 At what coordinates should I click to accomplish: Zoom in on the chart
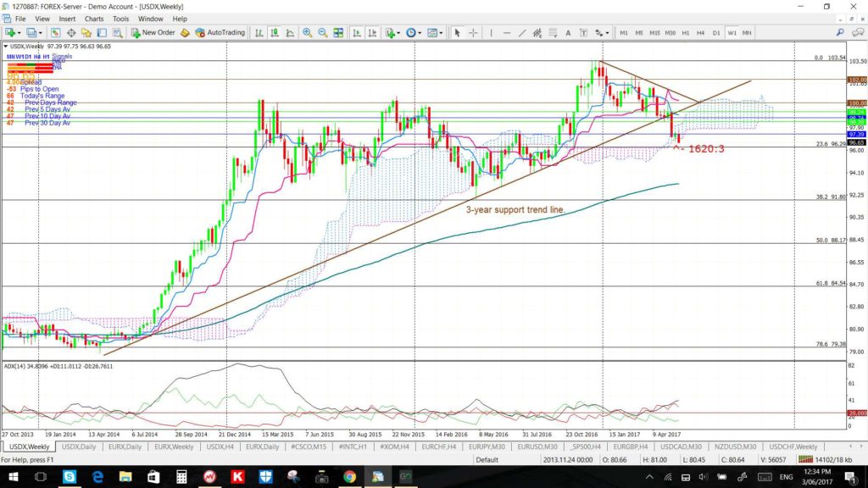coord(307,33)
